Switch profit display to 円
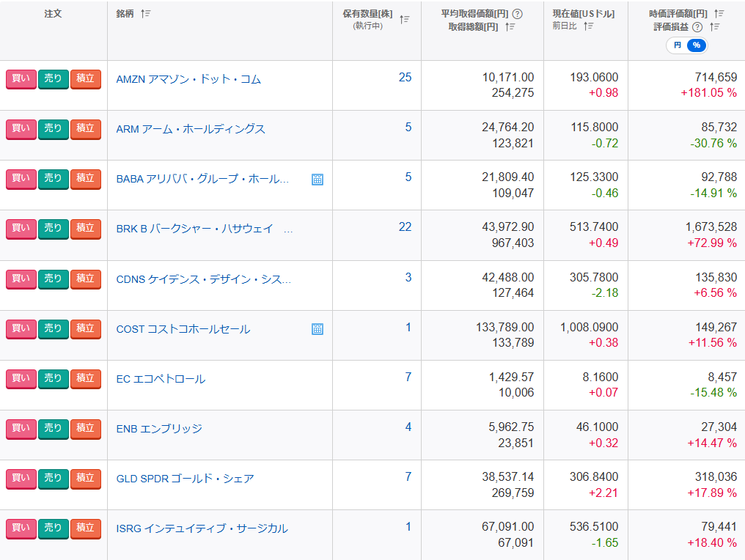745x560 pixels. (x=678, y=45)
